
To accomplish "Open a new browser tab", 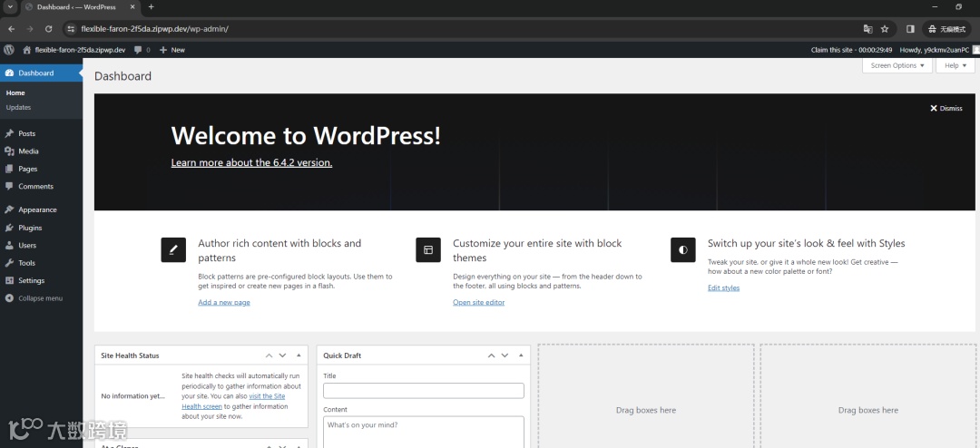I will point(151,7).
